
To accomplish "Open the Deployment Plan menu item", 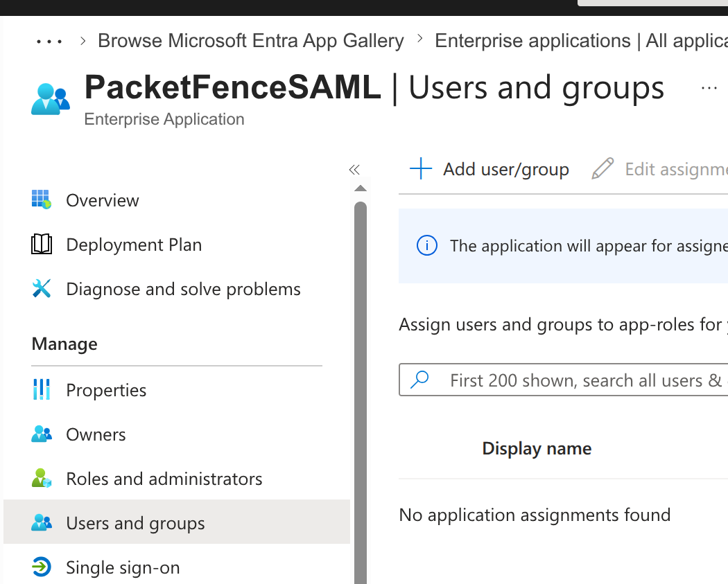I will tap(176, 245).
